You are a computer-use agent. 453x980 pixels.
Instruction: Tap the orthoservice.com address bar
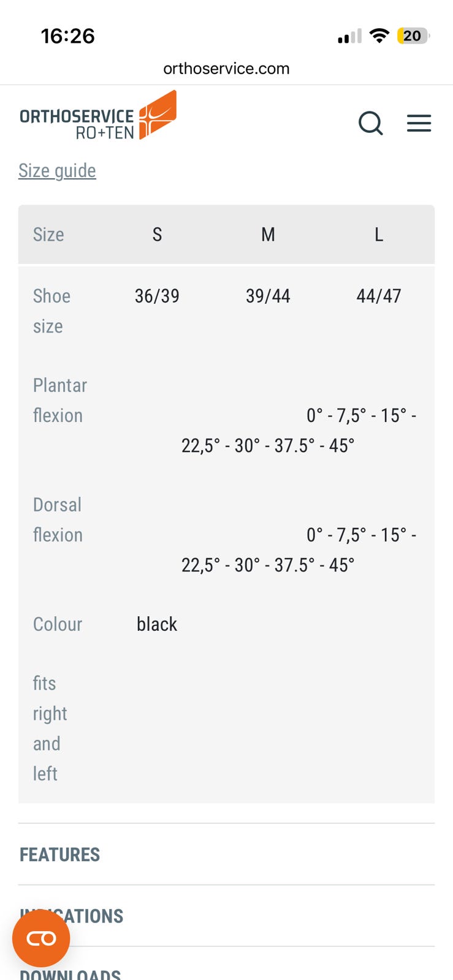226,69
